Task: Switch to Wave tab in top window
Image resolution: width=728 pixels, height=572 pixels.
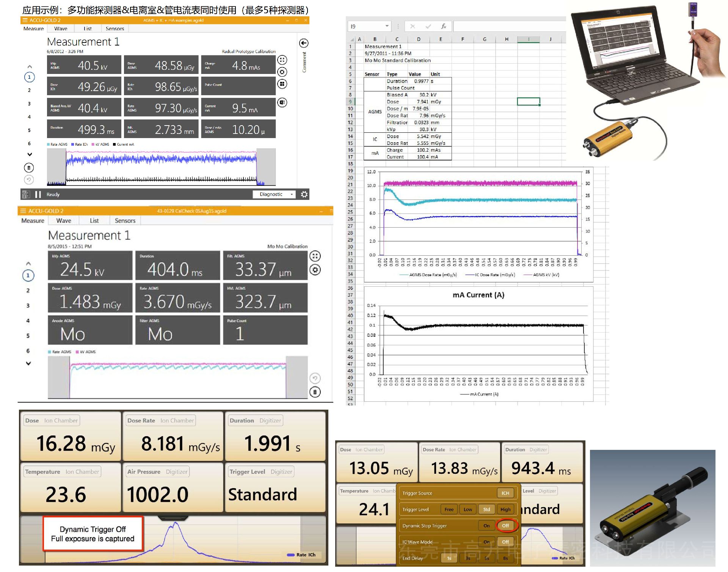Action: 61,29
